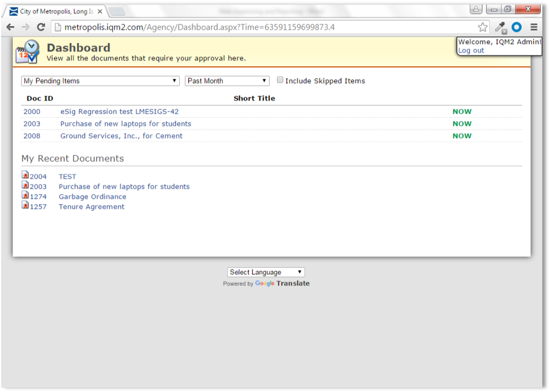Open recent document TEST
The image size is (550, 392).
tap(67, 177)
